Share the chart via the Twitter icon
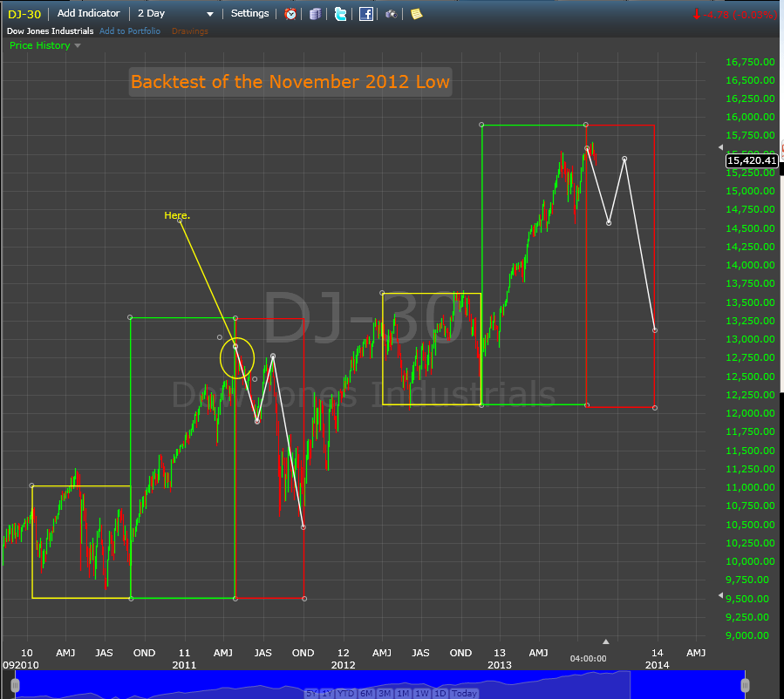Image resolution: width=784 pixels, height=699 pixels. pos(340,14)
